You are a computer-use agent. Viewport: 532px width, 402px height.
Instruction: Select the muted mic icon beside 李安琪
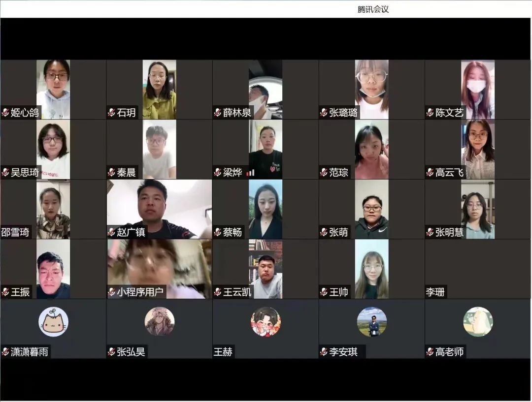click(x=324, y=352)
